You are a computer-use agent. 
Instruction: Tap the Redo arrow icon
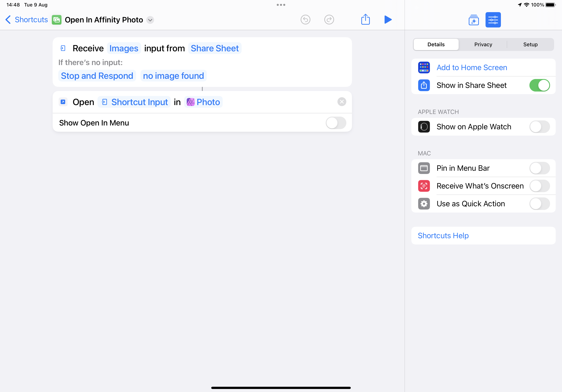pyautogui.click(x=329, y=20)
